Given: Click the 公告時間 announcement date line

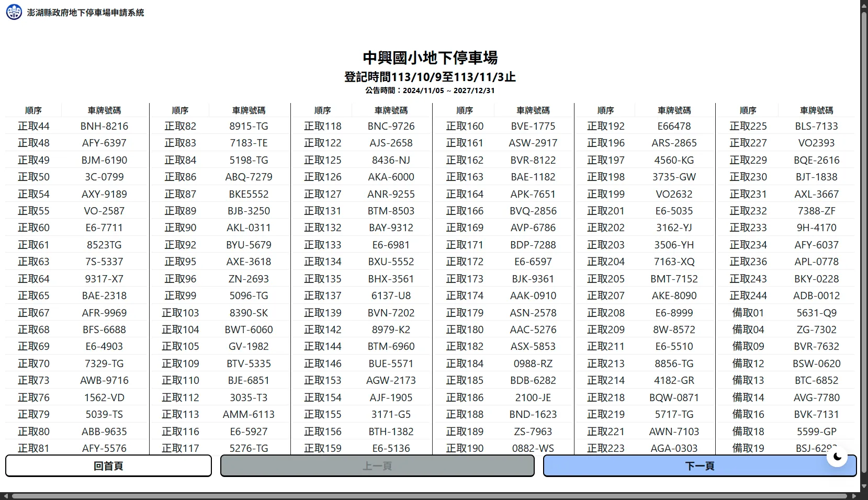Looking at the screenshot, I should pyautogui.click(x=430, y=90).
